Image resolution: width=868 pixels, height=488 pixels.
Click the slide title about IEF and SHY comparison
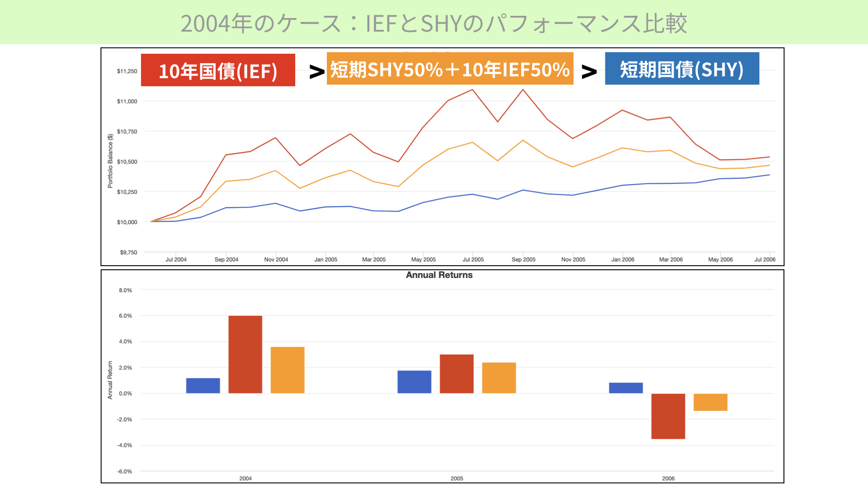click(x=434, y=23)
